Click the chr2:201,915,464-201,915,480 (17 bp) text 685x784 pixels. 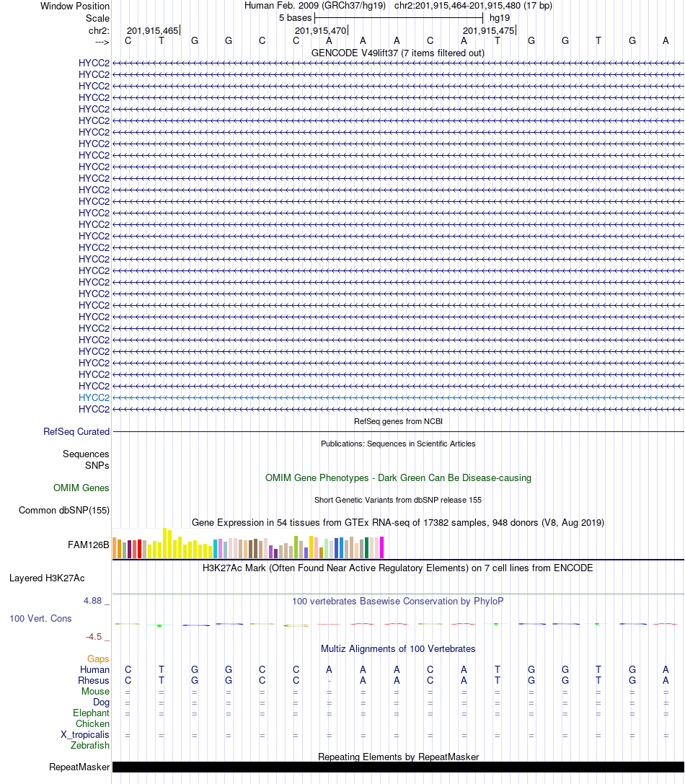(473, 6)
